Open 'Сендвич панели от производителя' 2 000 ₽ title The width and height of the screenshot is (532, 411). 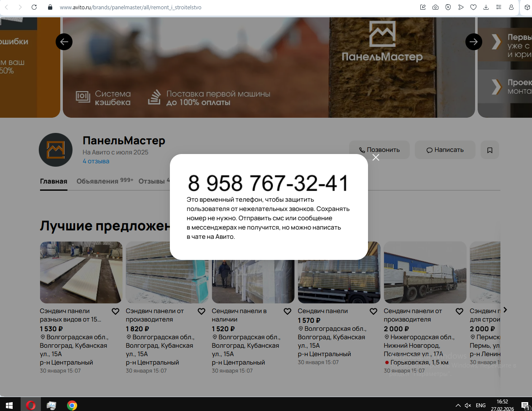click(413, 315)
